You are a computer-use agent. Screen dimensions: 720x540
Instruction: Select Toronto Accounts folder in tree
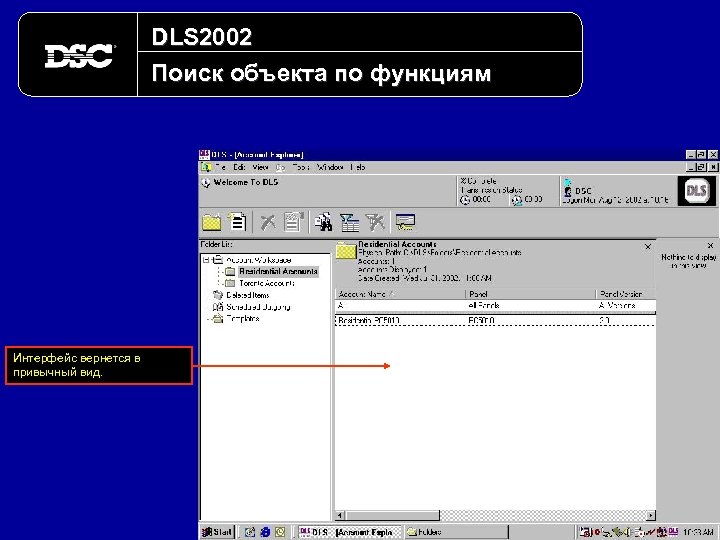point(267,283)
